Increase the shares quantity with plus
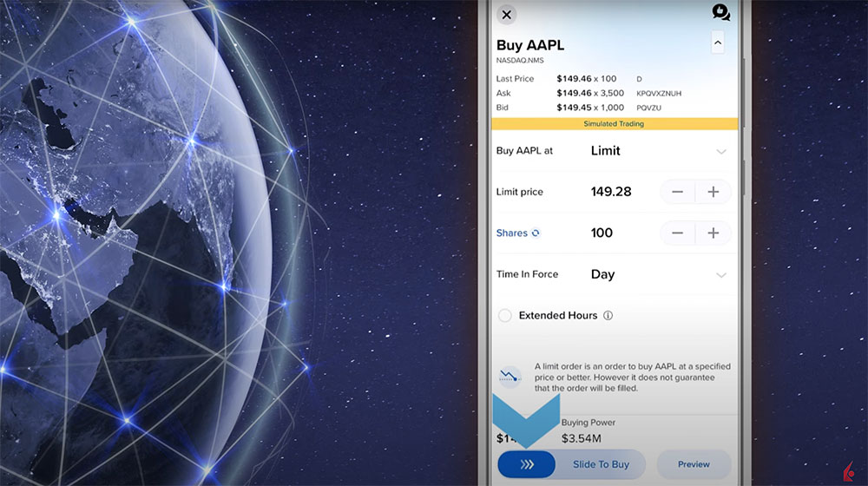Image resolution: width=868 pixels, height=486 pixels. pyautogui.click(x=713, y=233)
